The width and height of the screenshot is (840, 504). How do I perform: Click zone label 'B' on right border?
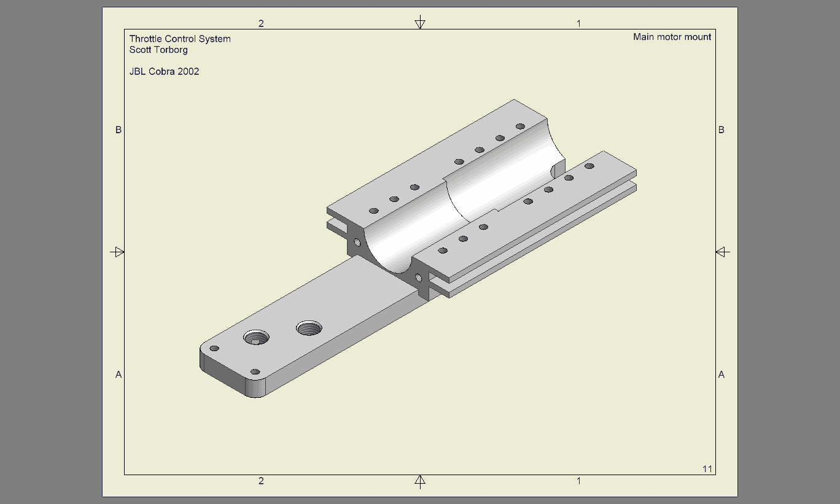pos(721,130)
